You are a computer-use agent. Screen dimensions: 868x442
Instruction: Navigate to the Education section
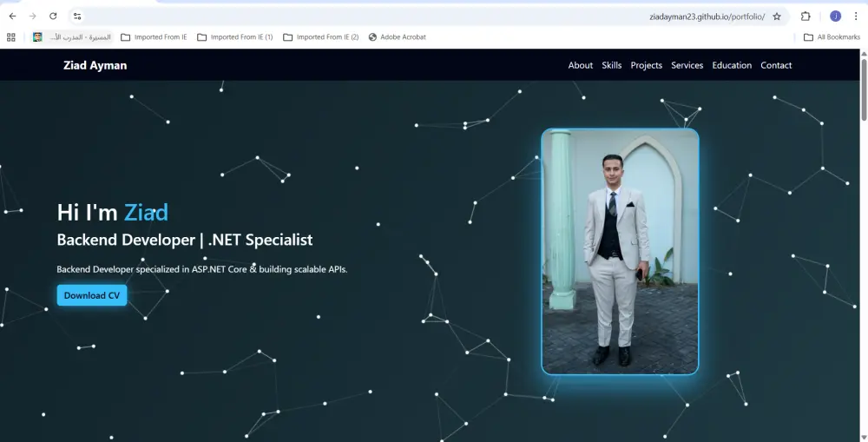pos(732,65)
